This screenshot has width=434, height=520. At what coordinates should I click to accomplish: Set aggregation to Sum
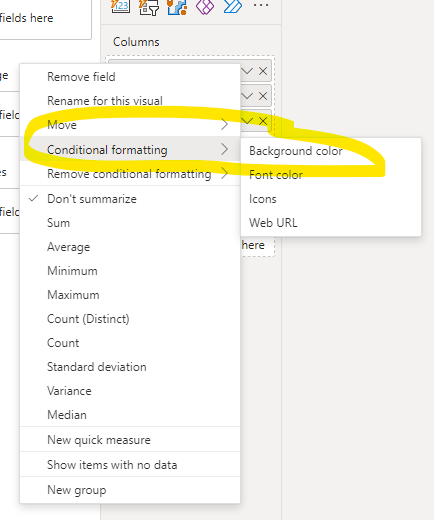(x=130, y=223)
